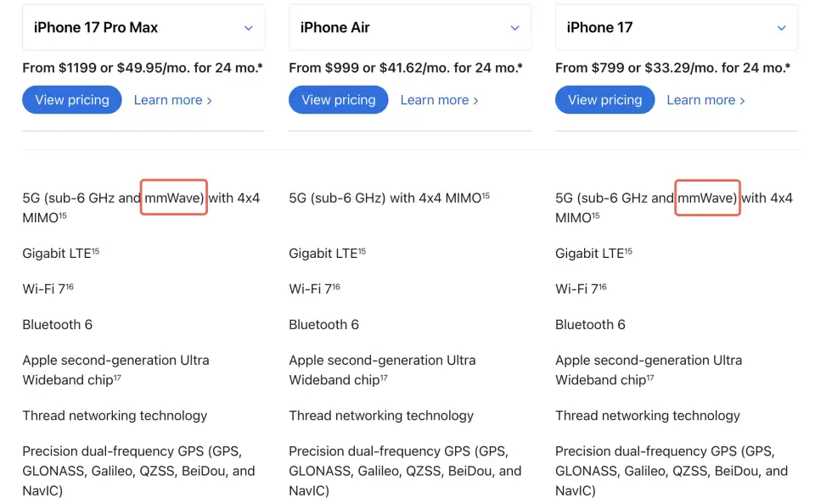The width and height of the screenshot is (815, 504).
Task: Click footnote 15 beside iPhone 17 Gigabit LTE
Action: pos(628,250)
